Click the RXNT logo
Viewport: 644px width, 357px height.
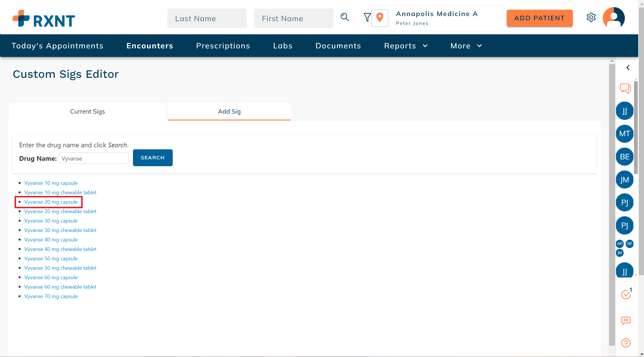click(44, 19)
